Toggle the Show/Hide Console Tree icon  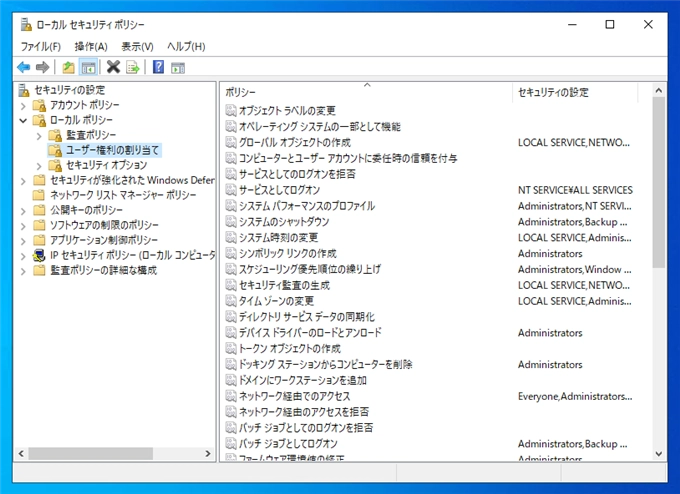88,67
